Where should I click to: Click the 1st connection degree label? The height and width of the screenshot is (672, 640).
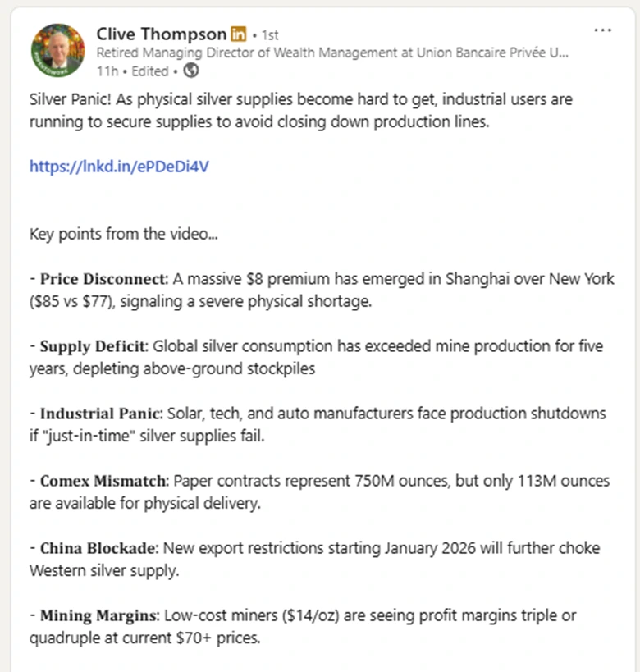click(269, 35)
